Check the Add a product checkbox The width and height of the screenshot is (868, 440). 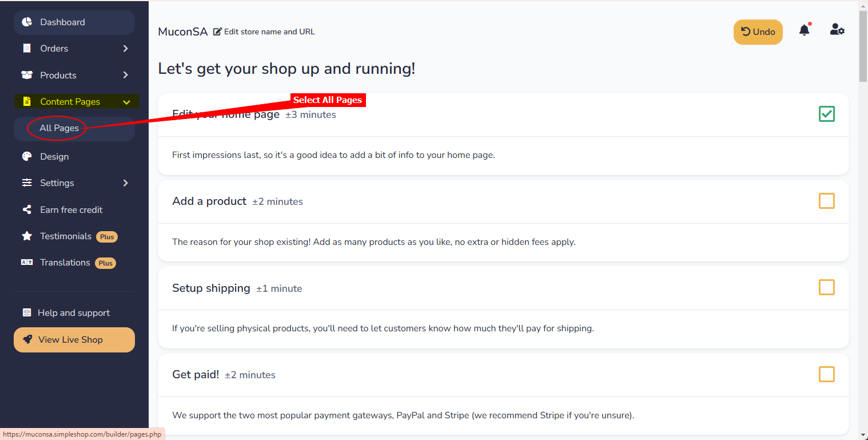pos(826,201)
